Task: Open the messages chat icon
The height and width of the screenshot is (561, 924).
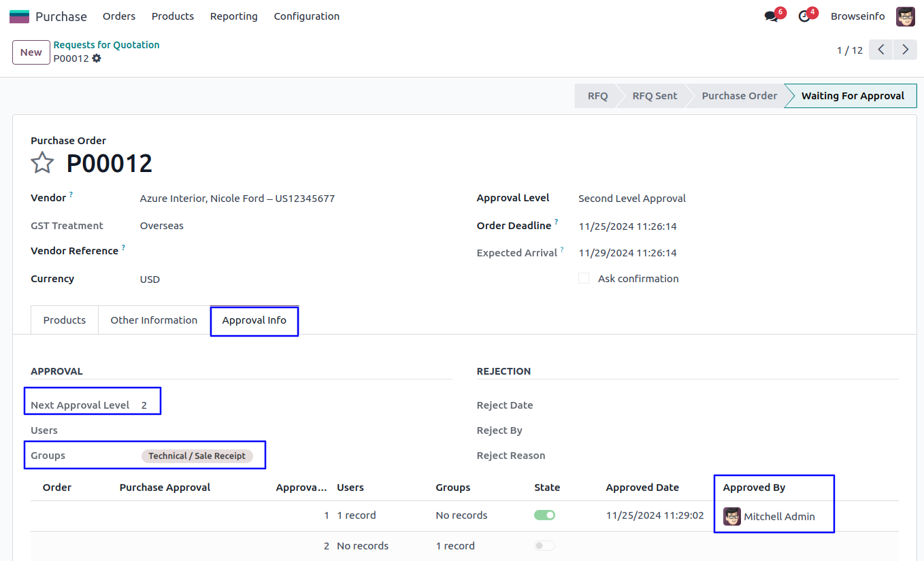Action: pyautogui.click(x=771, y=16)
